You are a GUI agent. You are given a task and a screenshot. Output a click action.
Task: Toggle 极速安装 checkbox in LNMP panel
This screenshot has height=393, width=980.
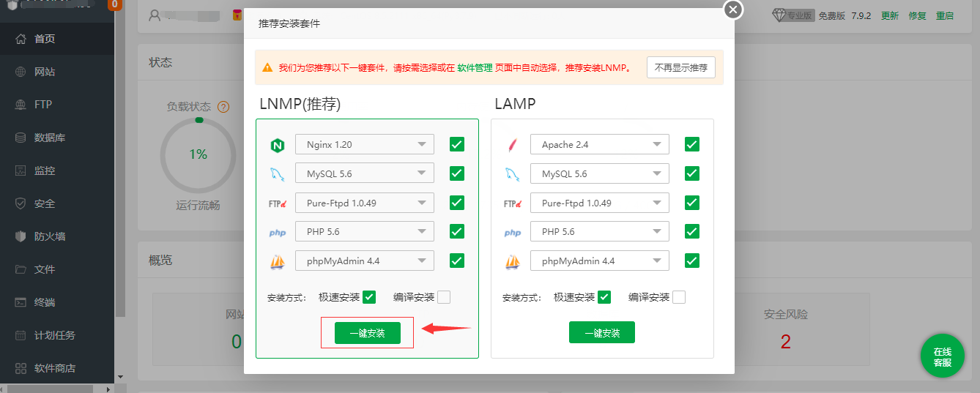(x=369, y=297)
